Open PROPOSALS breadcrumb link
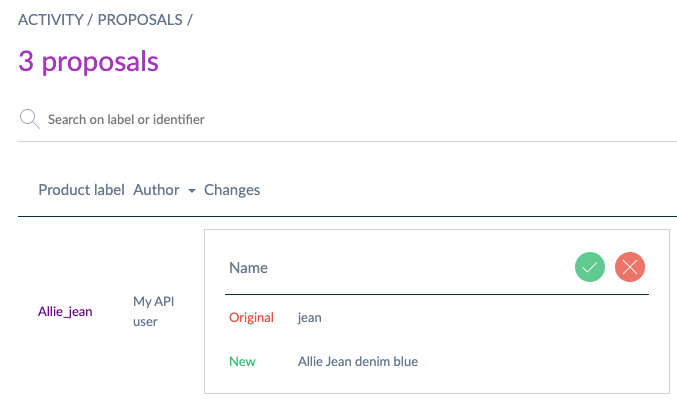677x400 pixels. 139,20
